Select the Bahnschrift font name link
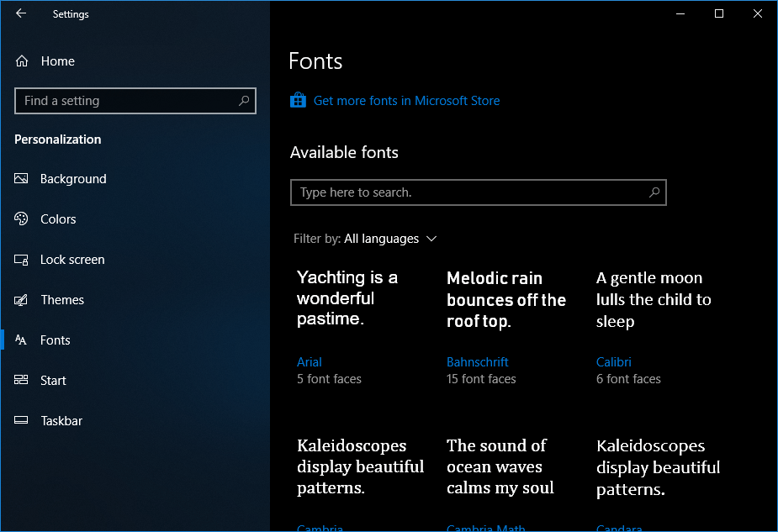This screenshot has height=532, width=778. coord(477,362)
